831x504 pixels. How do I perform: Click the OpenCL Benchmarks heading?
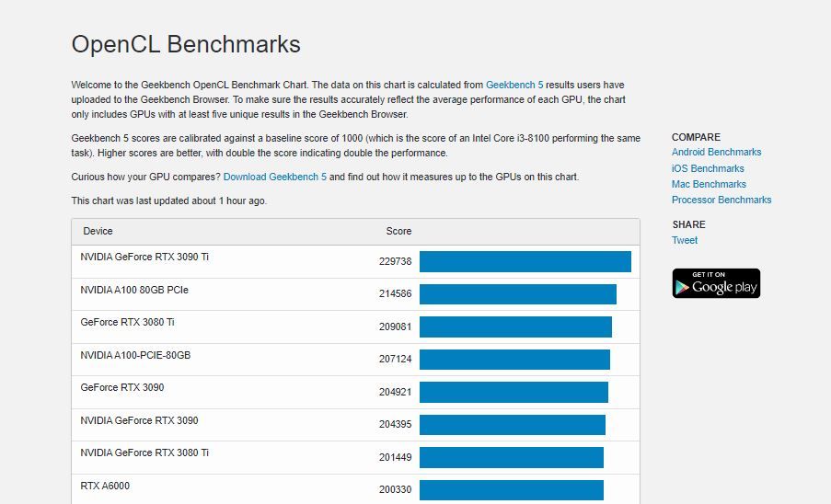pyautogui.click(x=186, y=44)
